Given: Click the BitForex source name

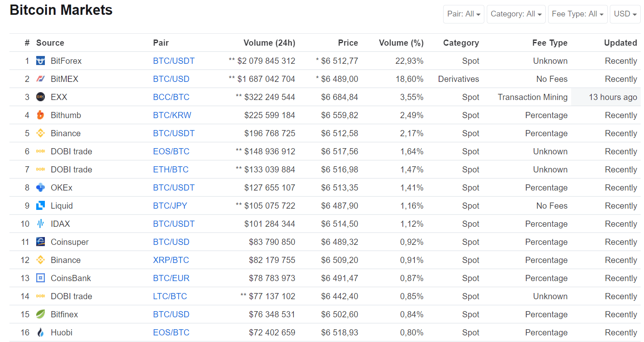Looking at the screenshot, I should pyautogui.click(x=66, y=61).
